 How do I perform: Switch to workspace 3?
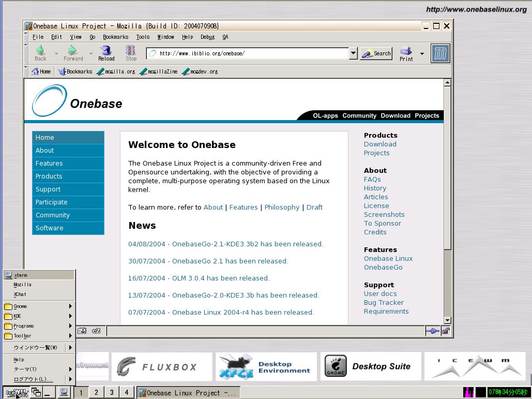click(x=112, y=393)
